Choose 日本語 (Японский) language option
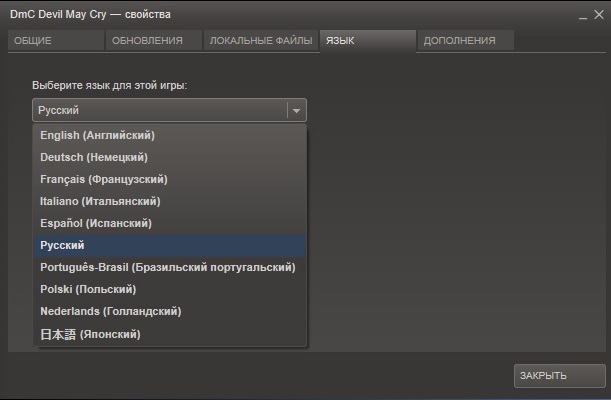Viewport: 611px width, 400px height. [x=169, y=334]
